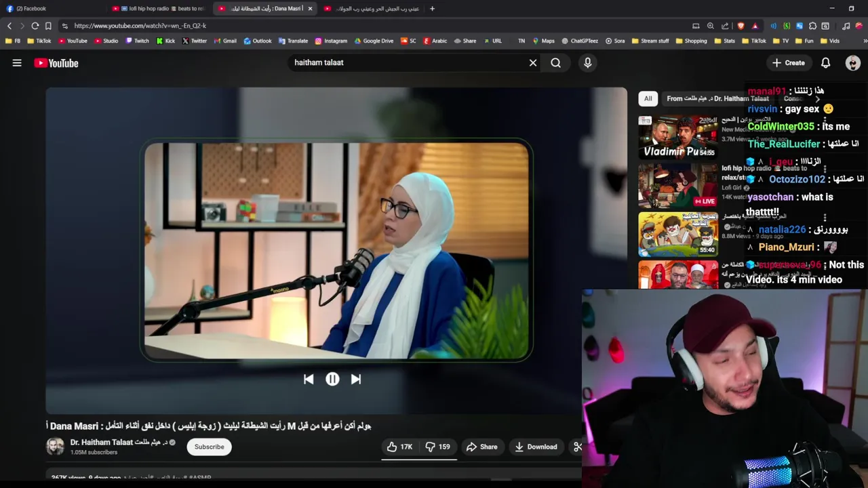
Task: Select the 'All' filter chip
Action: (648, 98)
